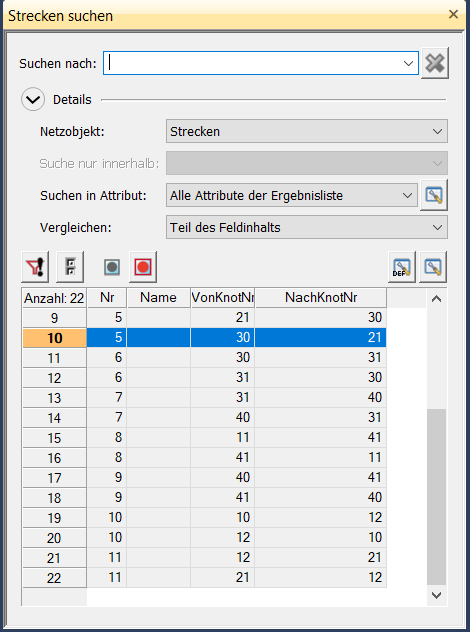The image size is (470, 632).
Task: Select row 15 in the results list
Action: pos(204,438)
